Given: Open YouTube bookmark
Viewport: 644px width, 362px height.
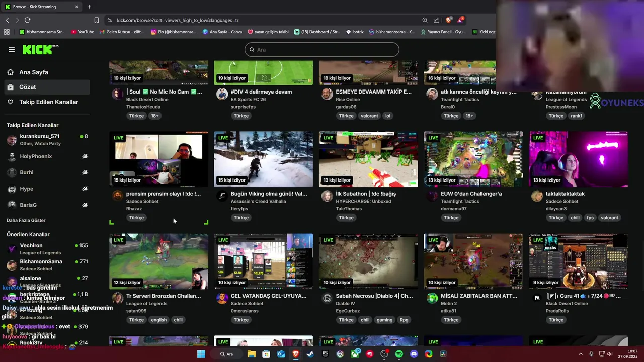Looking at the screenshot, I should click(x=83, y=32).
